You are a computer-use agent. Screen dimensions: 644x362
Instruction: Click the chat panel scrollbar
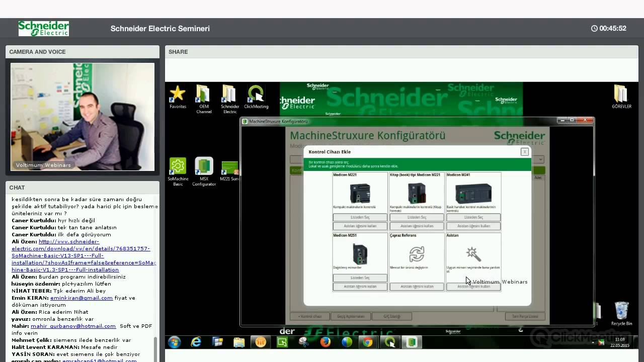[155, 349]
